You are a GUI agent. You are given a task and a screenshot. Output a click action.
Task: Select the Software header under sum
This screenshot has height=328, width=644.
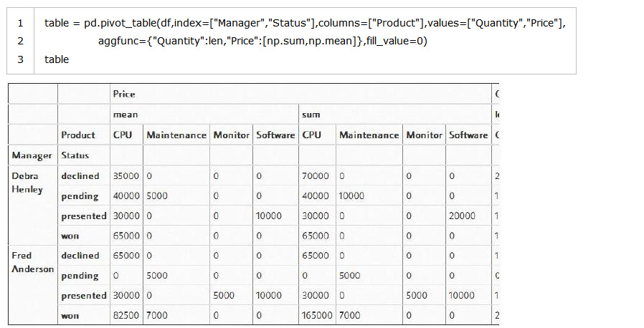click(468, 135)
